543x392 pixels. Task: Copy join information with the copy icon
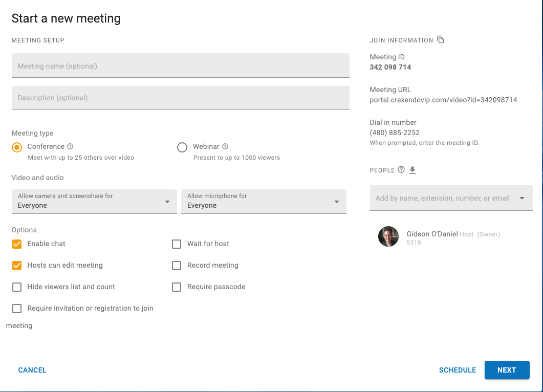pyautogui.click(x=441, y=39)
